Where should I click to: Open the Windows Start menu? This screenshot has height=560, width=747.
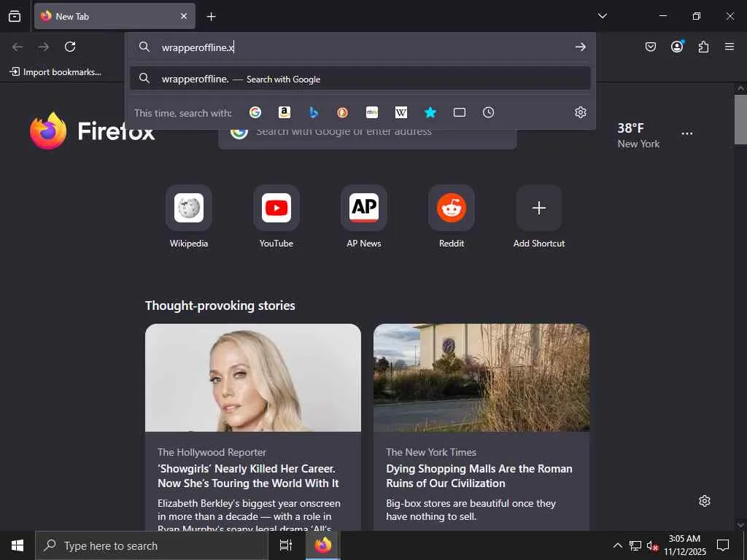click(x=18, y=545)
